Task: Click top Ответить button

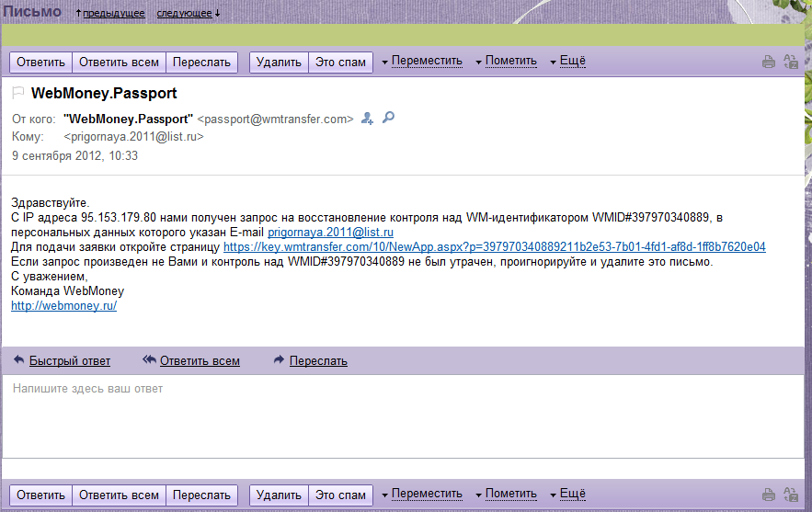Action: [x=40, y=63]
